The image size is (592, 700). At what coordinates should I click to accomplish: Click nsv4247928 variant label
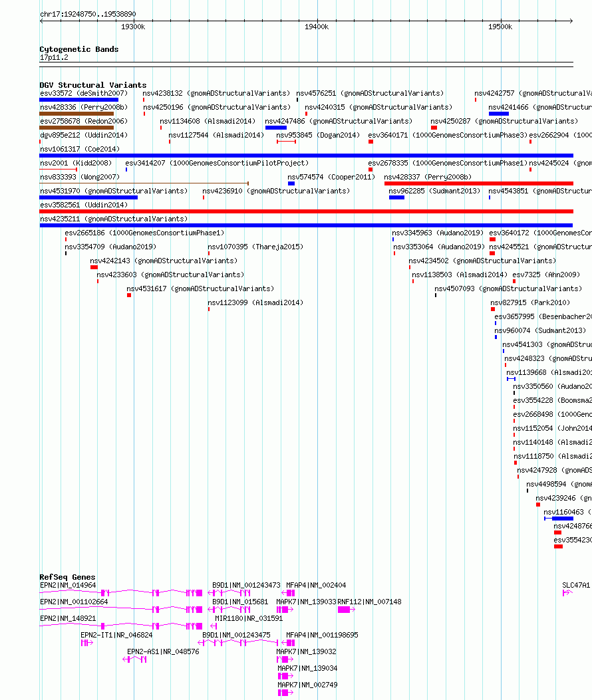click(555, 470)
